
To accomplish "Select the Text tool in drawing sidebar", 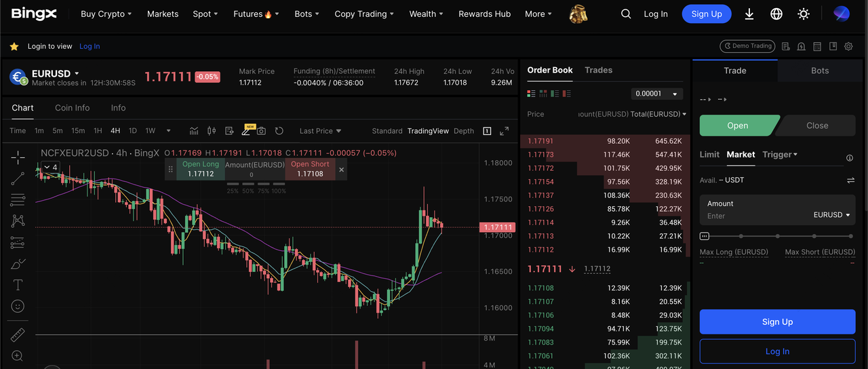I will [18, 285].
